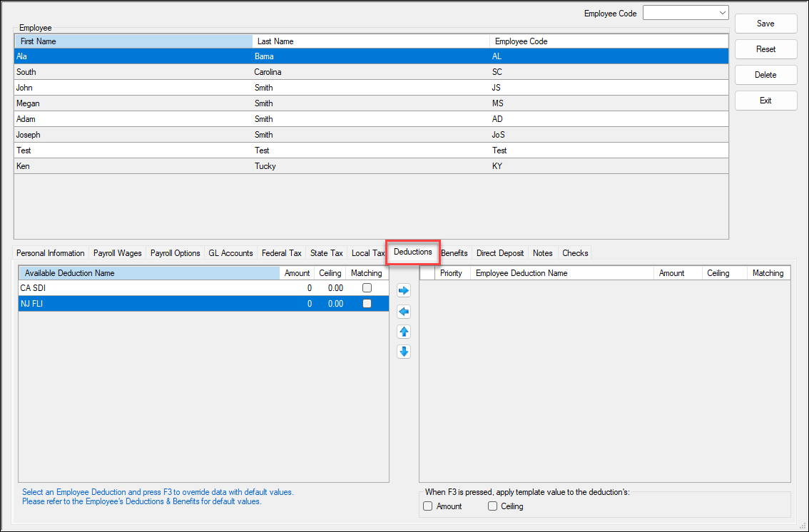Click available deductions Ceiling column header
Viewport: 809px width, 532px height.
(330, 273)
